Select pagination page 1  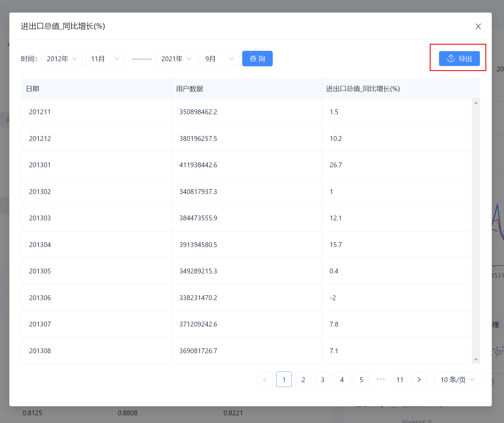[284, 380]
